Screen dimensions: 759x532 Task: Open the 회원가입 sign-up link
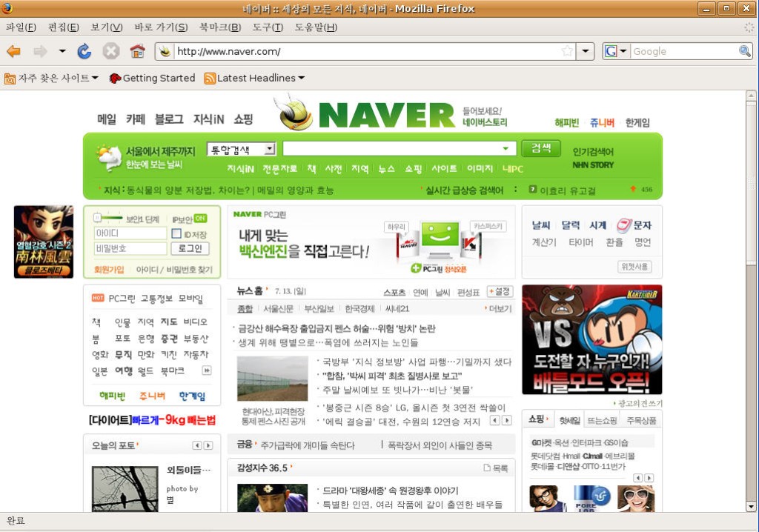click(x=109, y=270)
